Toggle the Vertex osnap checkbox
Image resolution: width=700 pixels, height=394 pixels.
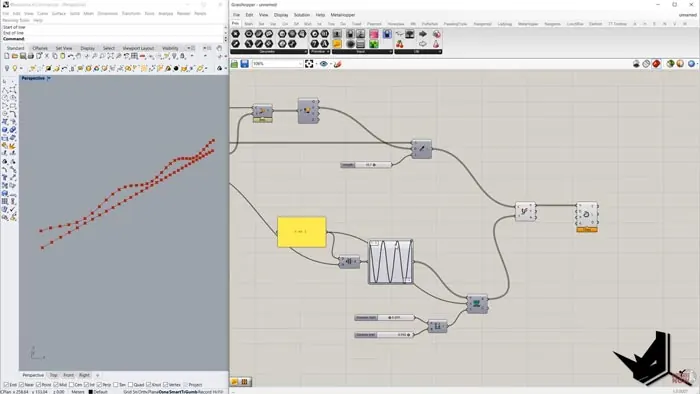(166, 385)
